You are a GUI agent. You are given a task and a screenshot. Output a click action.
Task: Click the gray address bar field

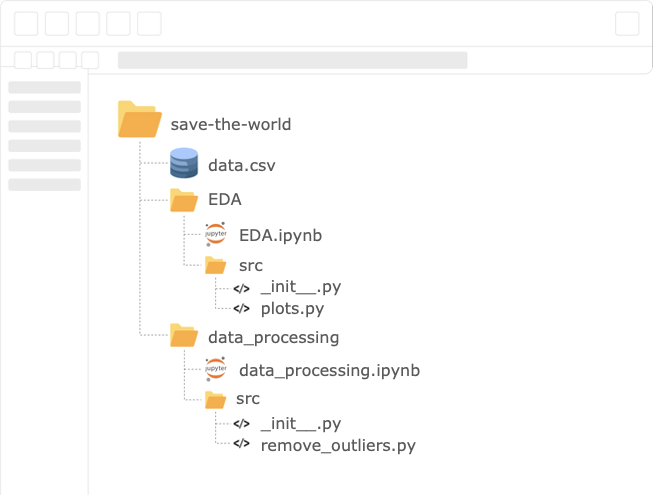coord(292,60)
